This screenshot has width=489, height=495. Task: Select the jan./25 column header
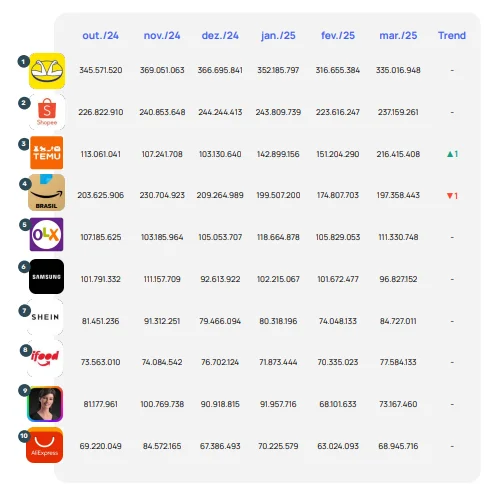click(278, 36)
